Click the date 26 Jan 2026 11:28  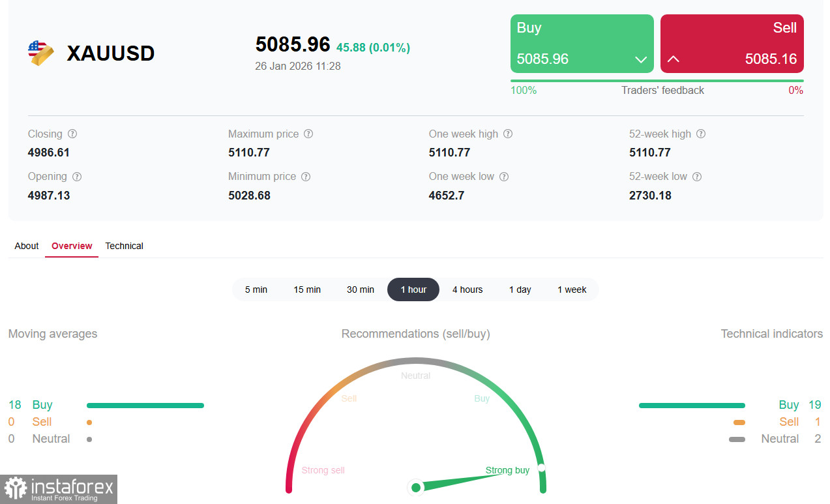(x=298, y=67)
